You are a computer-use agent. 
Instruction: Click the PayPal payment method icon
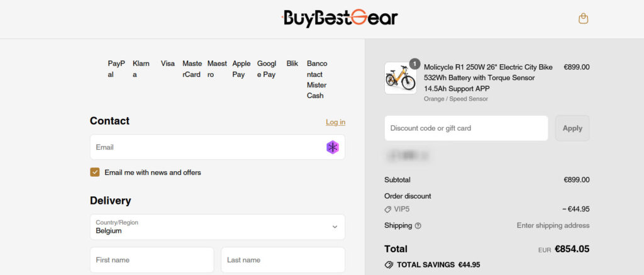(x=116, y=69)
